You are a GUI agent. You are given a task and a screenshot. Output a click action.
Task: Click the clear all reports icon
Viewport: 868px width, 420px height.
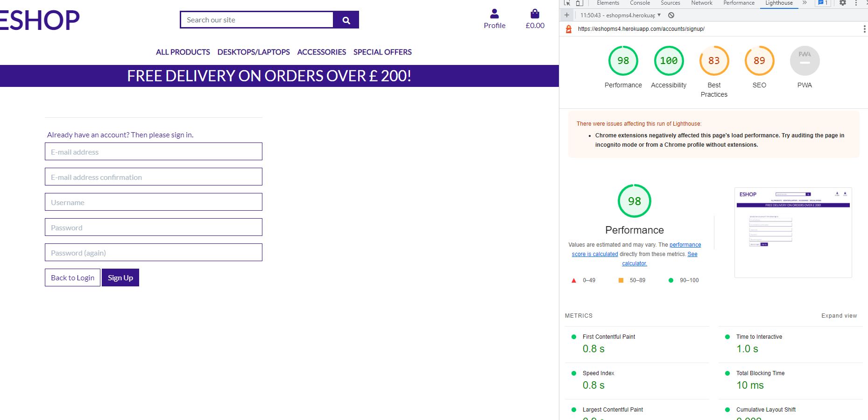[671, 15]
